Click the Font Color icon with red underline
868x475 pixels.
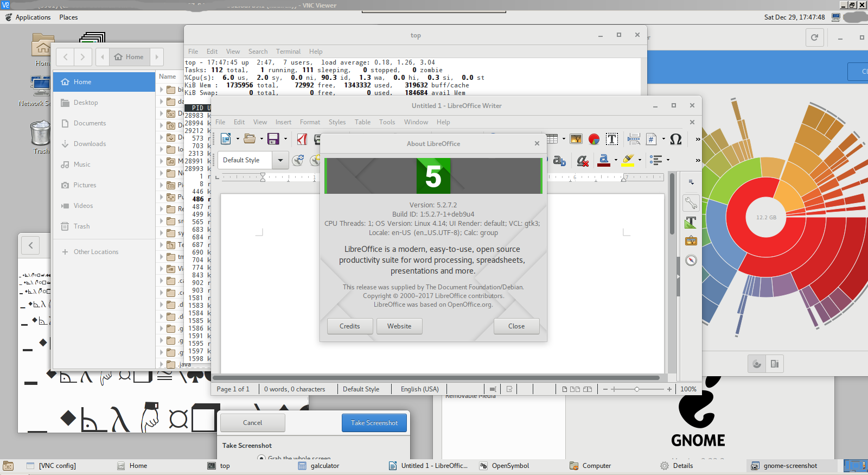604,160
